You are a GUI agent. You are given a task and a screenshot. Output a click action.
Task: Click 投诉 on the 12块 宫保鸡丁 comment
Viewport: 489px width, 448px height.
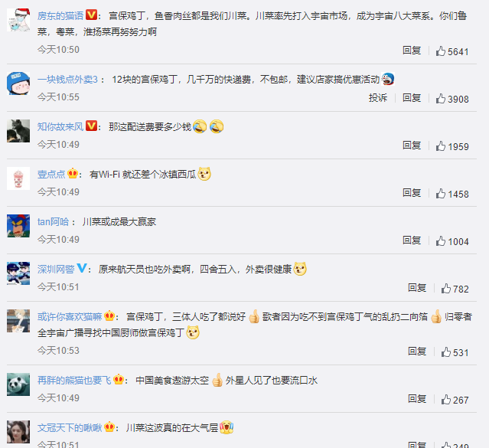(x=378, y=98)
